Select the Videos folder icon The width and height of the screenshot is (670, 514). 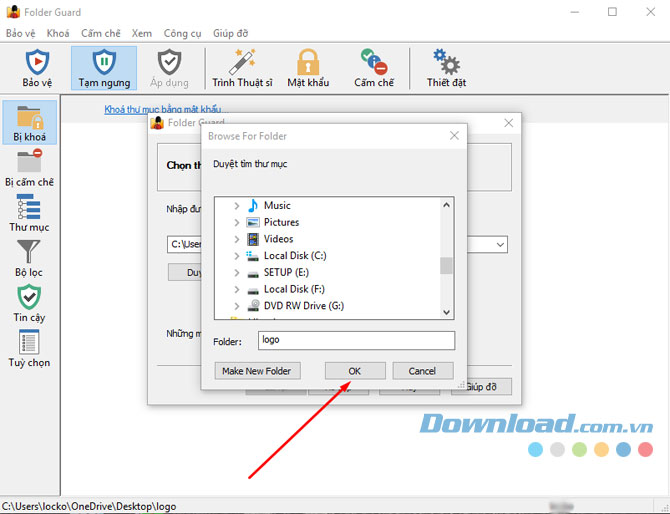pos(253,239)
